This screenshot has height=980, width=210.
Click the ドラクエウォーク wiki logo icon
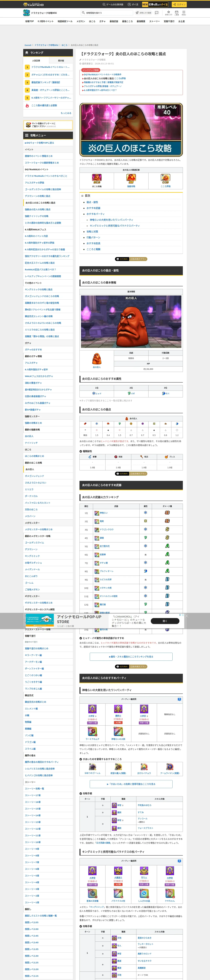(27, 13)
